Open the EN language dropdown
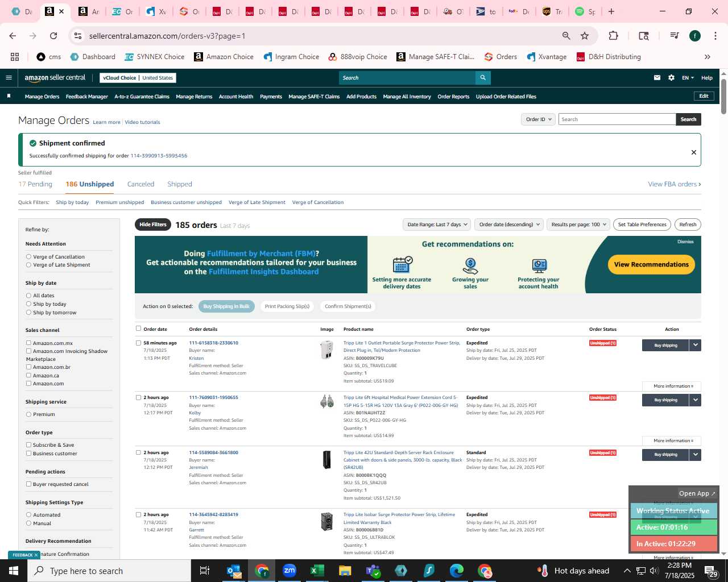 (x=688, y=78)
